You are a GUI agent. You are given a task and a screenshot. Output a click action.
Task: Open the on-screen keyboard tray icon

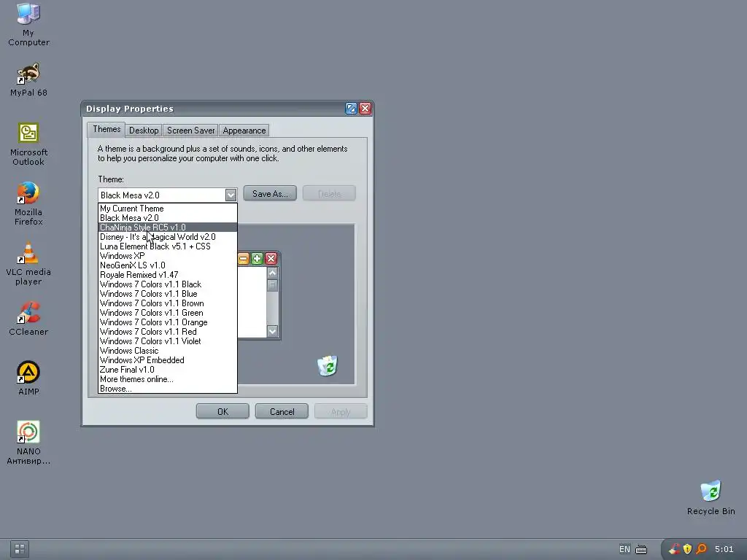tap(642, 550)
